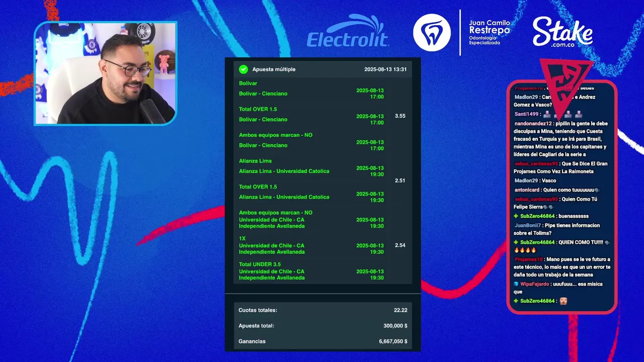Open sebas_cardenas93 username beside Quien Como Tú
This screenshot has height=362, width=644.
pos(536,199)
